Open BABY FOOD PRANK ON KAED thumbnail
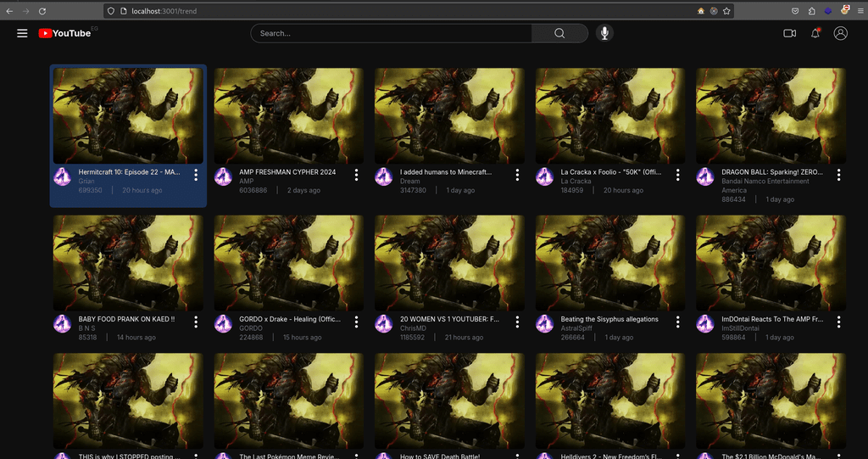 coord(128,263)
